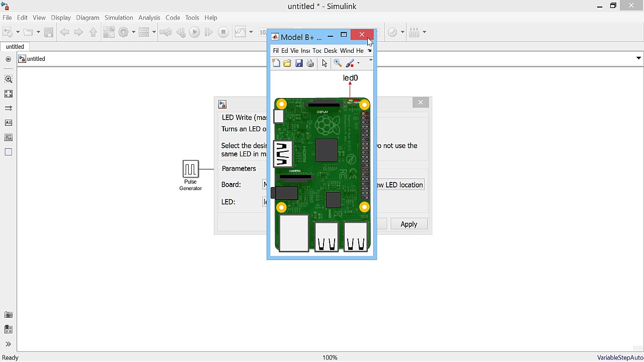
Task: Open the Desktop menu in Model B+ window
Action: [x=331, y=51]
